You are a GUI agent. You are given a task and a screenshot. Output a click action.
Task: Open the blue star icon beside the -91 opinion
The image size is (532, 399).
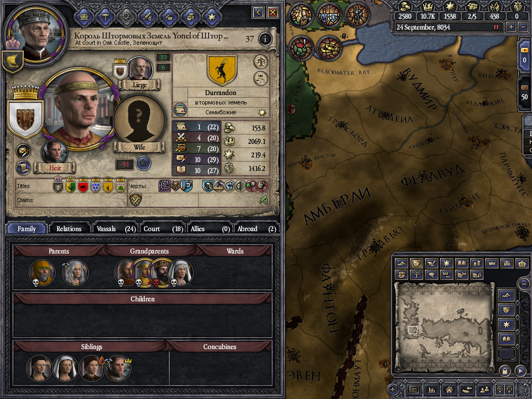point(143,164)
